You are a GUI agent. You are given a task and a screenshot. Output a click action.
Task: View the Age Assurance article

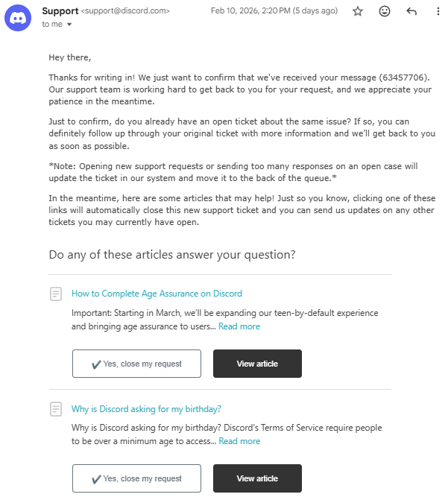(257, 364)
